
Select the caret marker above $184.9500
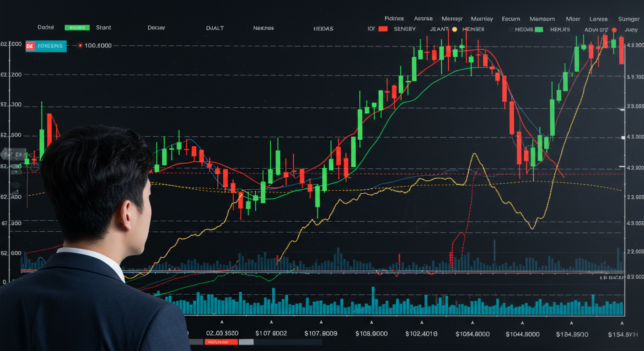572,322
